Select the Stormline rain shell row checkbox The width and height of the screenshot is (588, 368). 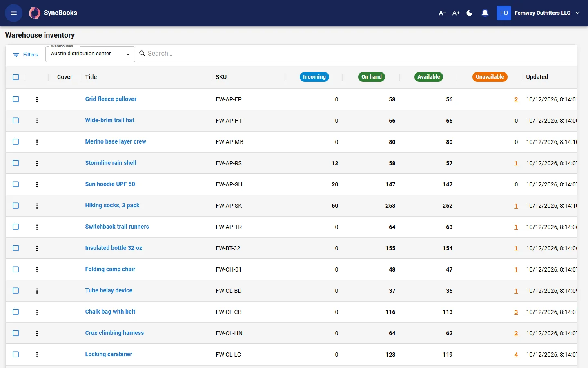(x=16, y=163)
